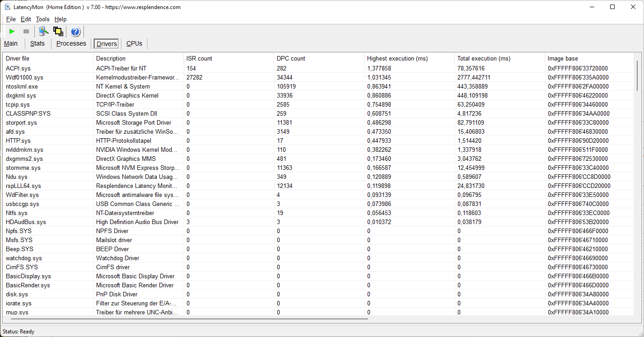
Task: Open the Tools menu
Action: point(42,19)
